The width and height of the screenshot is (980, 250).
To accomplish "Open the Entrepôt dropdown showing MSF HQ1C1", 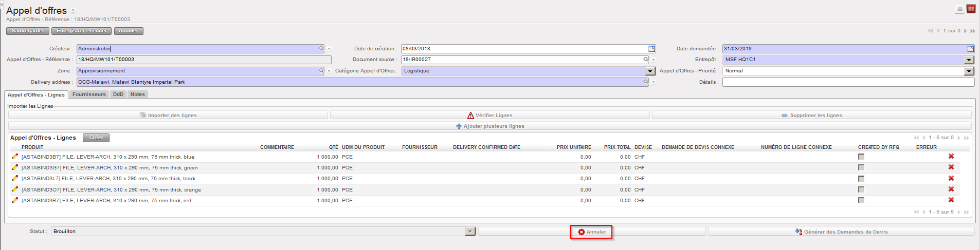I will [x=969, y=60].
